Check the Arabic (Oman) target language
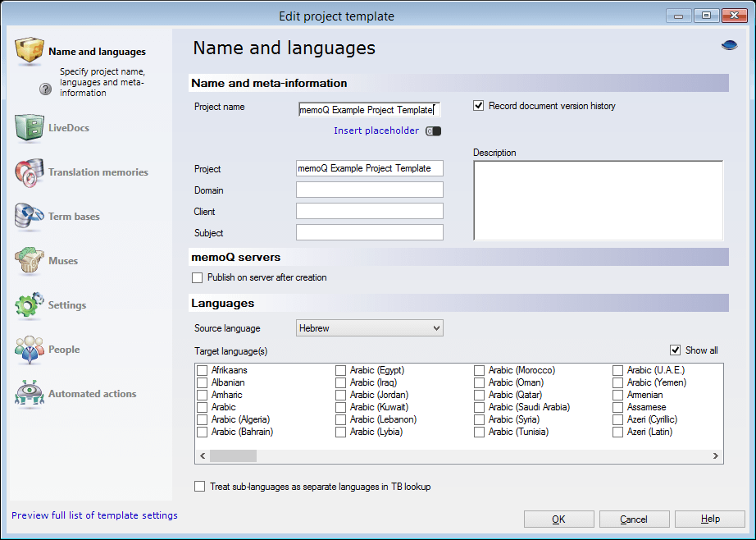This screenshot has height=540, width=756. (479, 382)
